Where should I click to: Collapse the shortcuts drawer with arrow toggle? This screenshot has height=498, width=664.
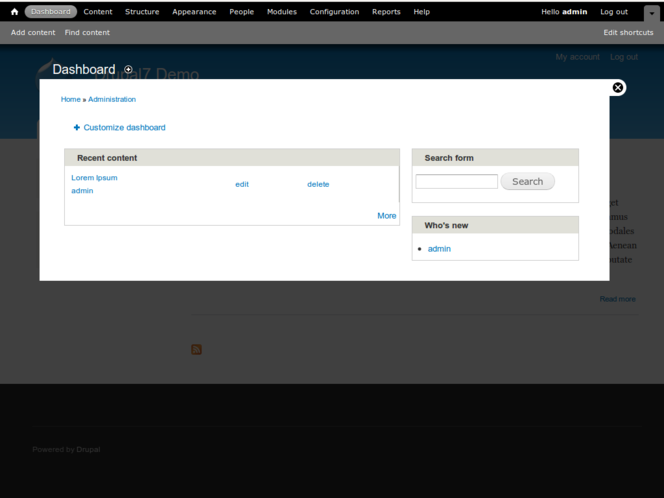tap(651, 13)
